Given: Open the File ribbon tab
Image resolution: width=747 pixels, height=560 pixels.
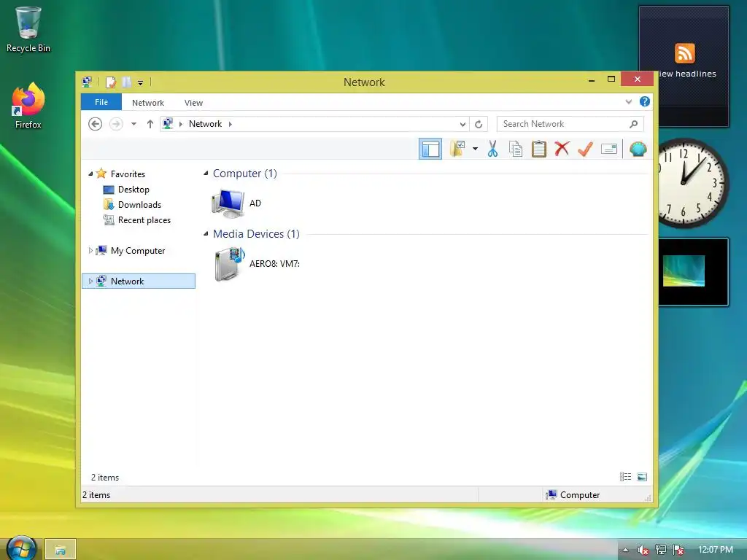Looking at the screenshot, I should click(x=101, y=102).
